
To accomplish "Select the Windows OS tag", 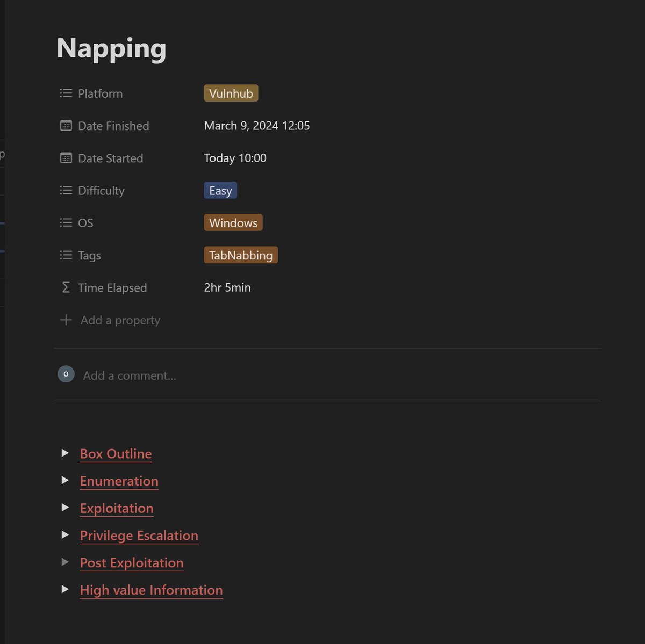I will (233, 223).
